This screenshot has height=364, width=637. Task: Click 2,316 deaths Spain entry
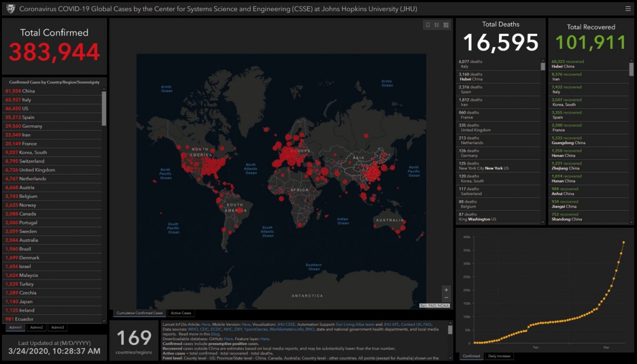tap(498, 89)
